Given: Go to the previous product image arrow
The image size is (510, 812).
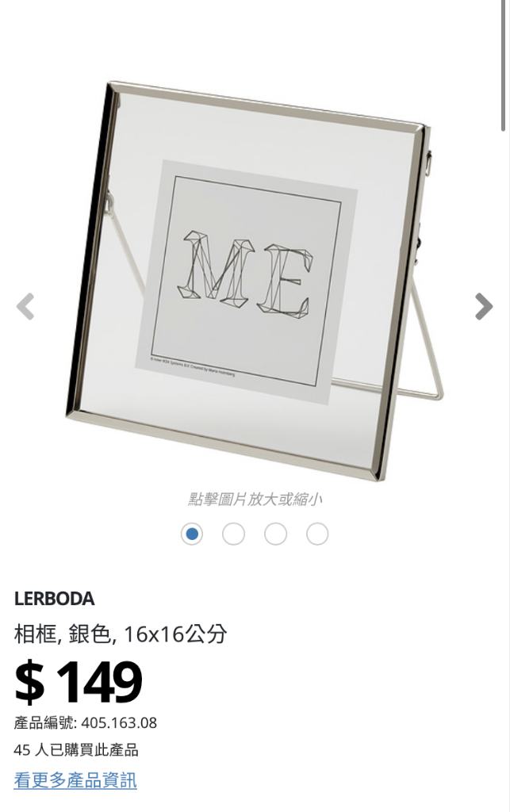Looking at the screenshot, I should (x=25, y=307).
